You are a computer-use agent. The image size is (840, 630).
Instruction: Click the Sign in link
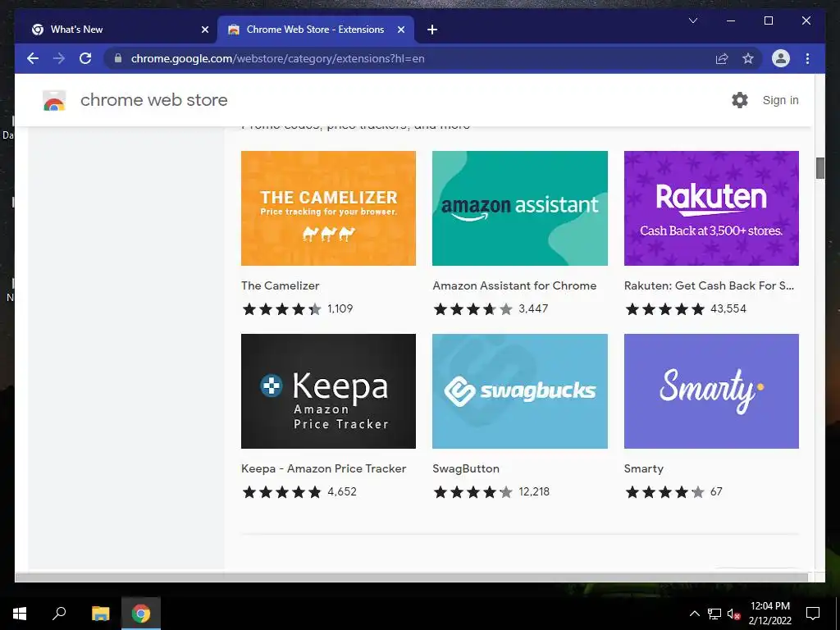click(x=781, y=100)
